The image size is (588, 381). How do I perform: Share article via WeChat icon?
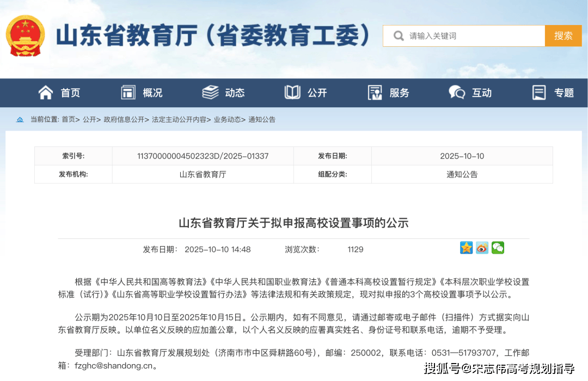498,248
